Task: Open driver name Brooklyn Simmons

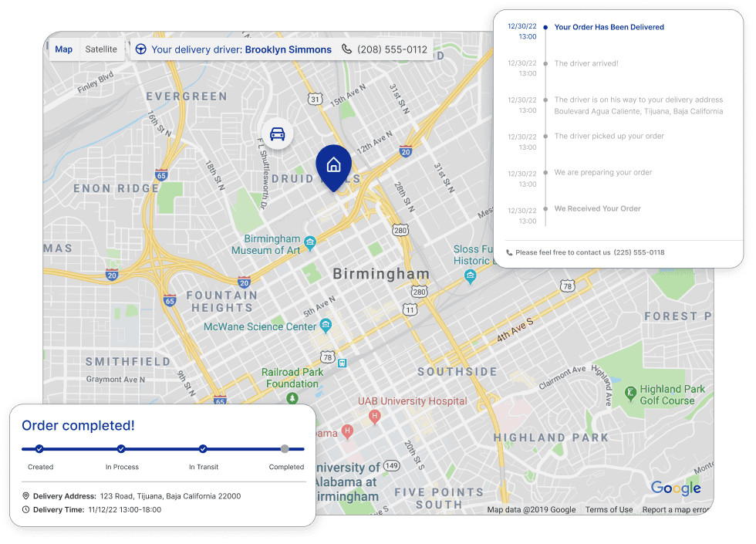Action: click(289, 49)
